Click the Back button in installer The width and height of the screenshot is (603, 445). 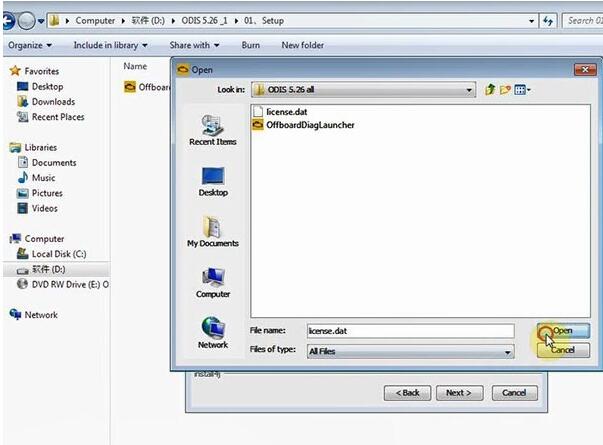(407, 393)
